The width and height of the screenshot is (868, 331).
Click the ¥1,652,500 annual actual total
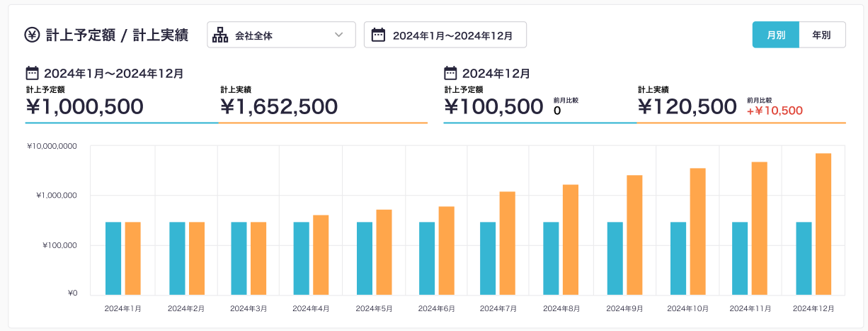click(x=279, y=106)
